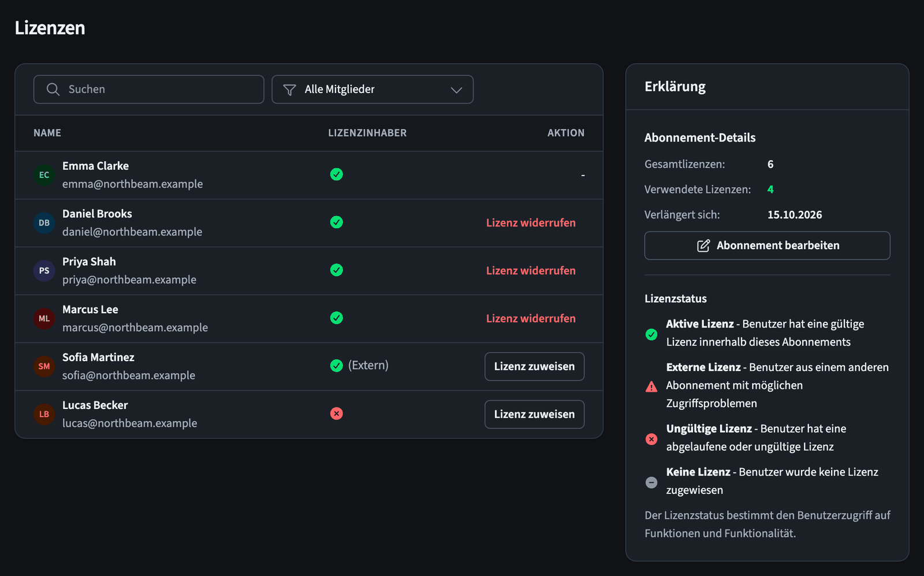Click Abonnement bearbeiten button
The height and width of the screenshot is (576, 924).
[x=767, y=246]
